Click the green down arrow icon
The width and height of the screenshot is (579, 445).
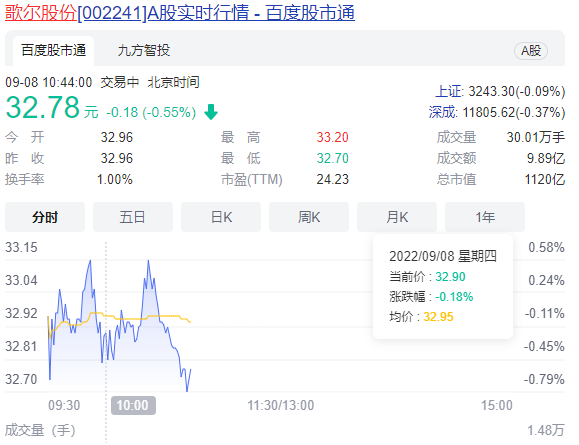pyautogui.click(x=211, y=112)
